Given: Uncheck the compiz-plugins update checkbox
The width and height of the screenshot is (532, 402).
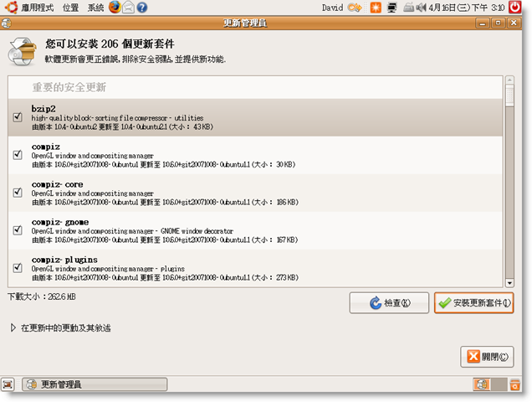Looking at the screenshot, I should [x=18, y=268].
